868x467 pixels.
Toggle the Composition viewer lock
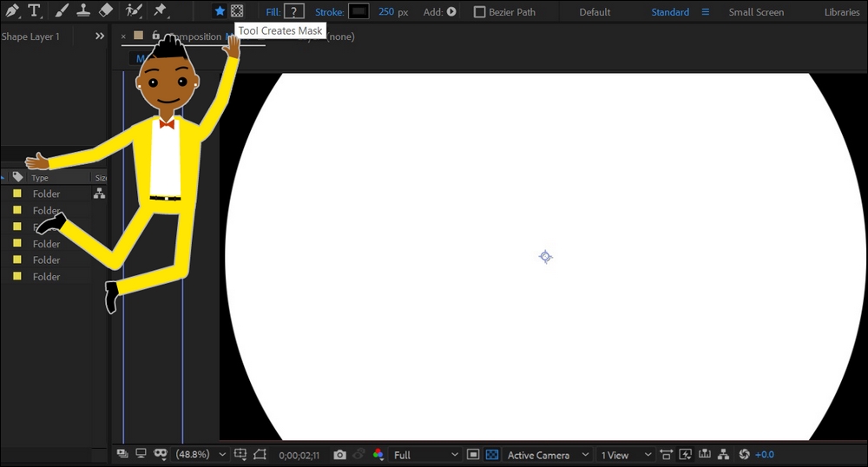(155, 36)
